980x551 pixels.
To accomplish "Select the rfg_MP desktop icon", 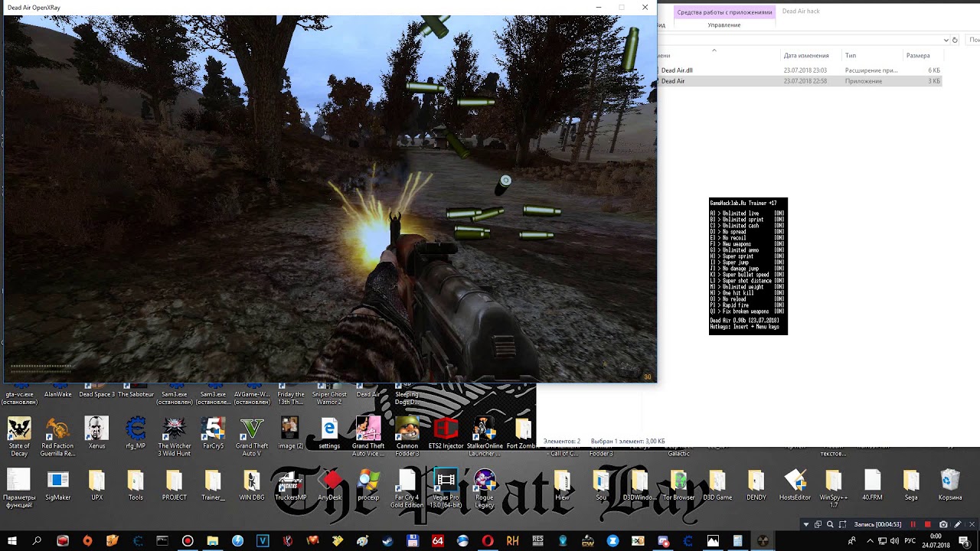I will (136, 433).
